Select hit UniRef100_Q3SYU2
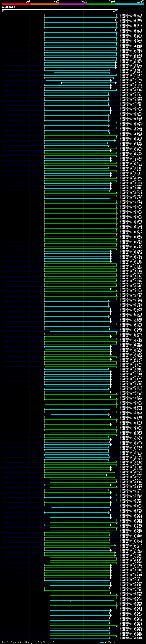146x644 pixels. tap(131, 286)
